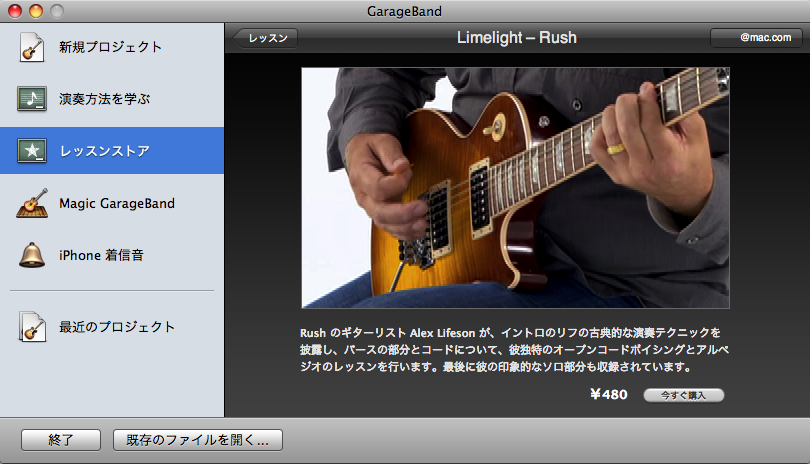Click the ¥480 price label
The image size is (810, 464).
pos(609,395)
